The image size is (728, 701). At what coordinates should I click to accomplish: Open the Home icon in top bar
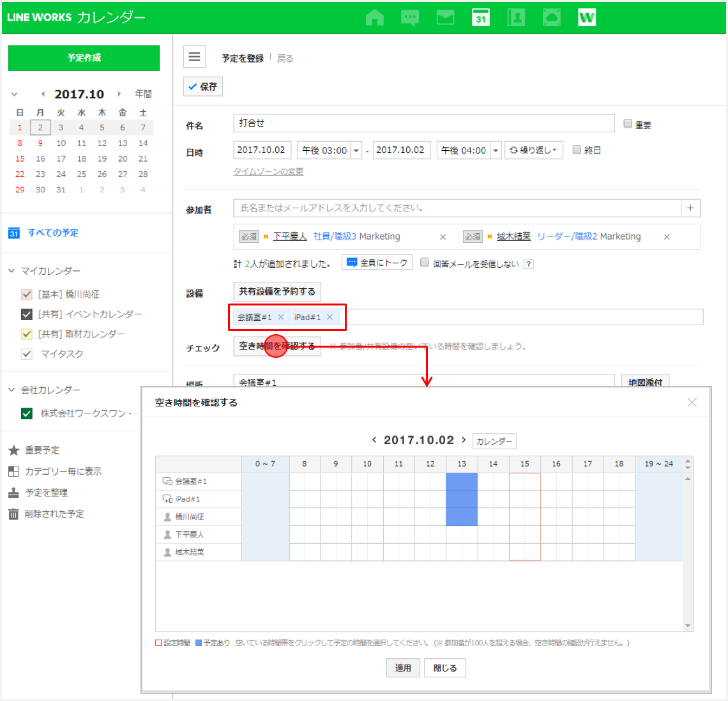coord(375,17)
